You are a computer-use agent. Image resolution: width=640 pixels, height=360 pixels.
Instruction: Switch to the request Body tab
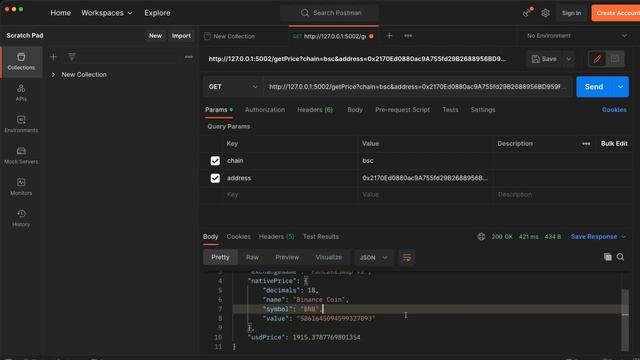[355, 110]
